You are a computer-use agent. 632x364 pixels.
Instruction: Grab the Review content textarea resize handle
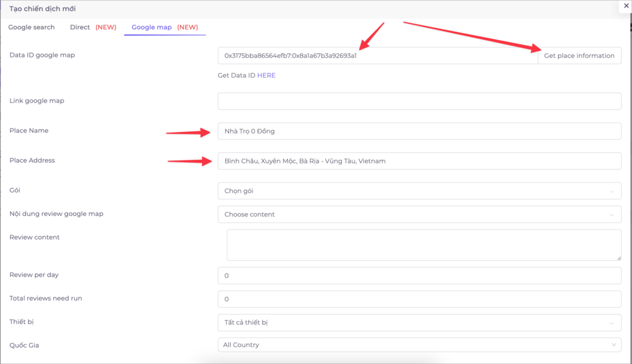618,258
